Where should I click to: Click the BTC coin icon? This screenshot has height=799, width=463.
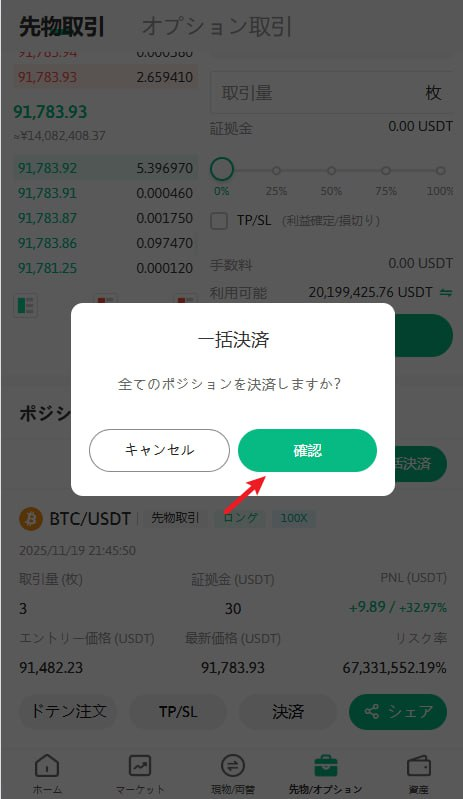coord(31,519)
